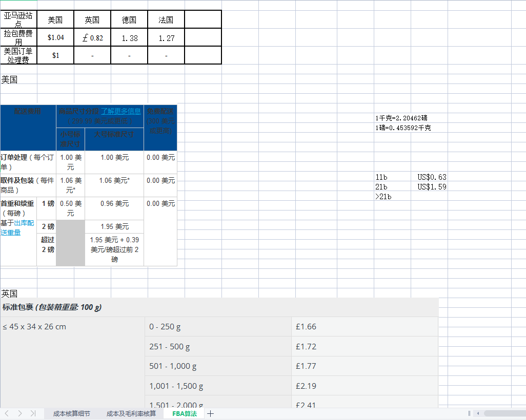This screenshot has width=526, height=420.
Task: Select the 亚马逊站点 header cell
Action: 18,19
